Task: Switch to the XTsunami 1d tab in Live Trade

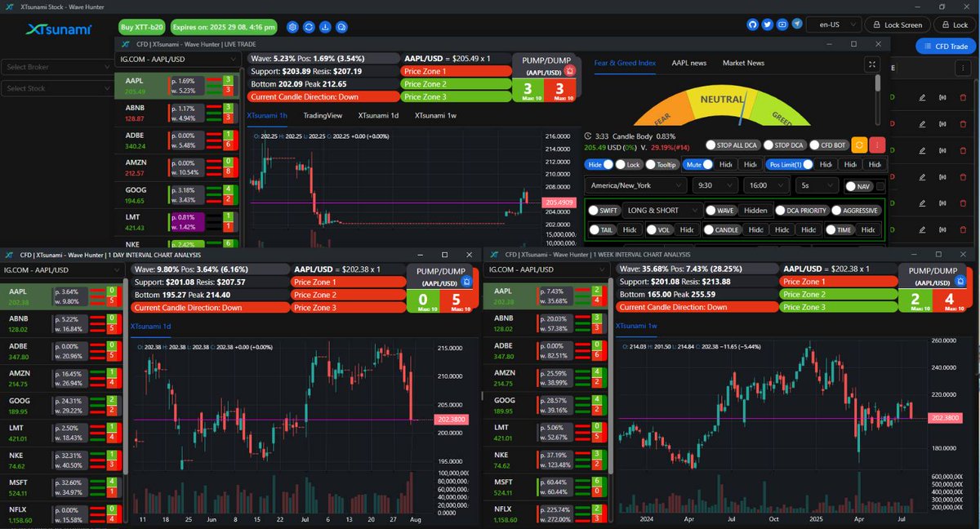Action: point(378,115)
